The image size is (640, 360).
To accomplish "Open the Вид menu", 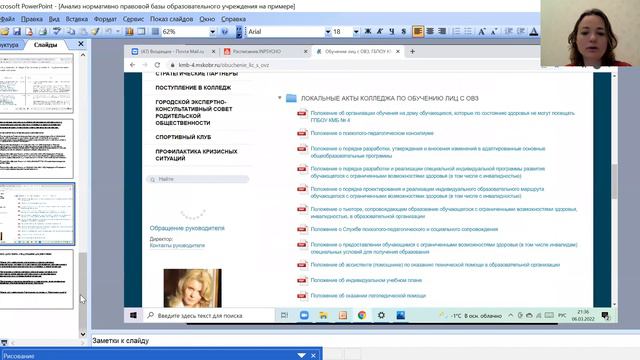I will (54, 19).
